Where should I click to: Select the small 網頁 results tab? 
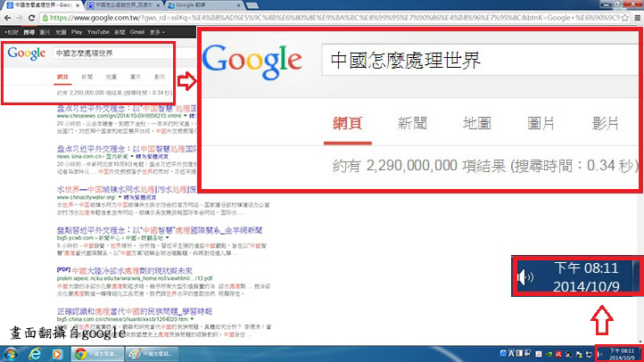(62, 77)
